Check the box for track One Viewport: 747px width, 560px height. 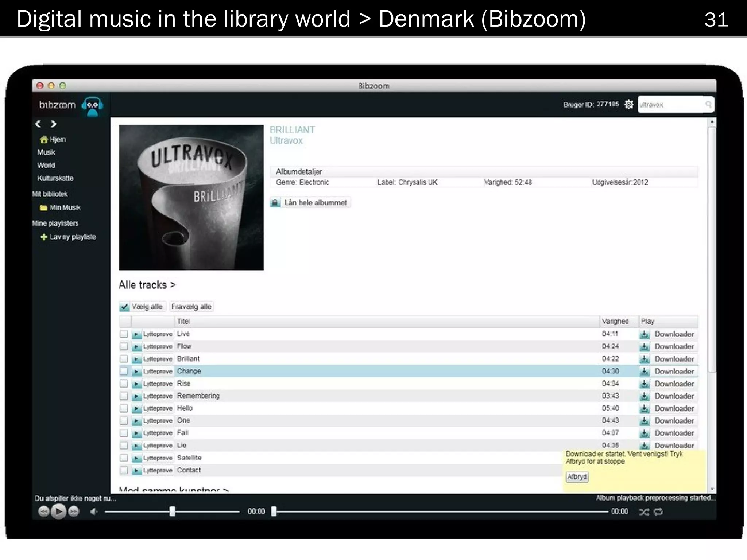124,421
